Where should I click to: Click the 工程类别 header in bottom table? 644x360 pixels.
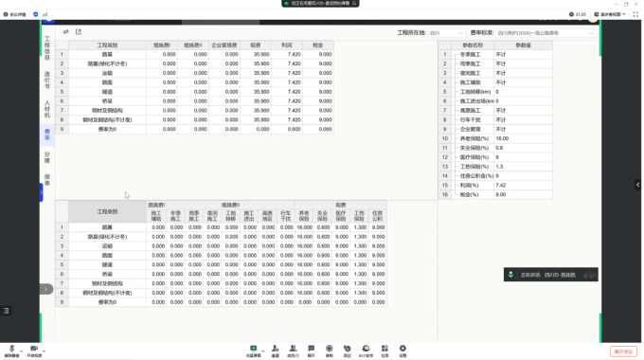click(x=107, y=211)
